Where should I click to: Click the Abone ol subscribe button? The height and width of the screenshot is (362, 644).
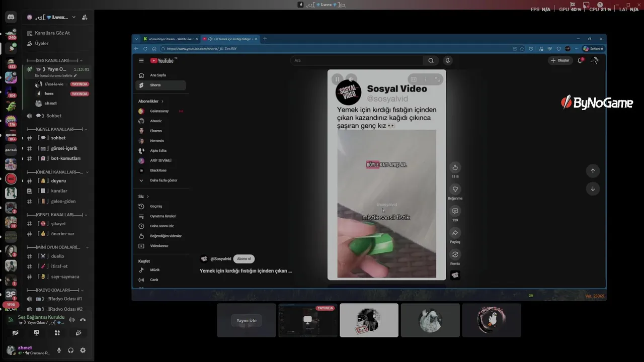[x=244, y=259]
